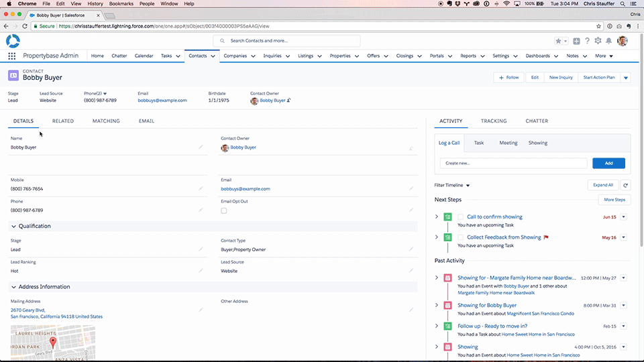Click the browser reload icon
This screenshot has height=362, width=644.
click(x=25, y=26)
